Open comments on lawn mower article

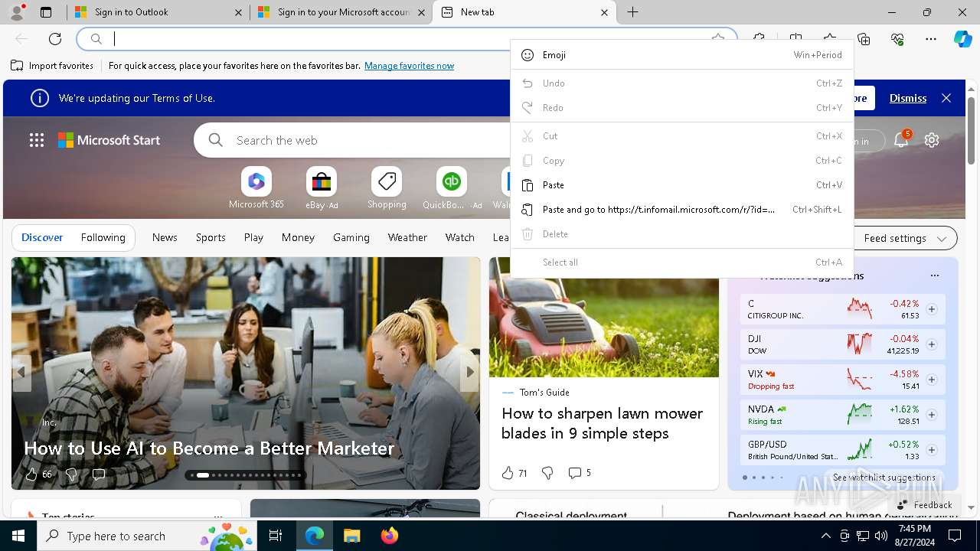[580, 474]
